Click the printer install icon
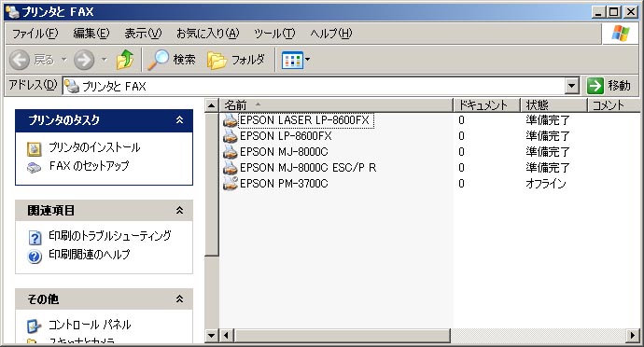644x347 pixels. coord(35,149)
